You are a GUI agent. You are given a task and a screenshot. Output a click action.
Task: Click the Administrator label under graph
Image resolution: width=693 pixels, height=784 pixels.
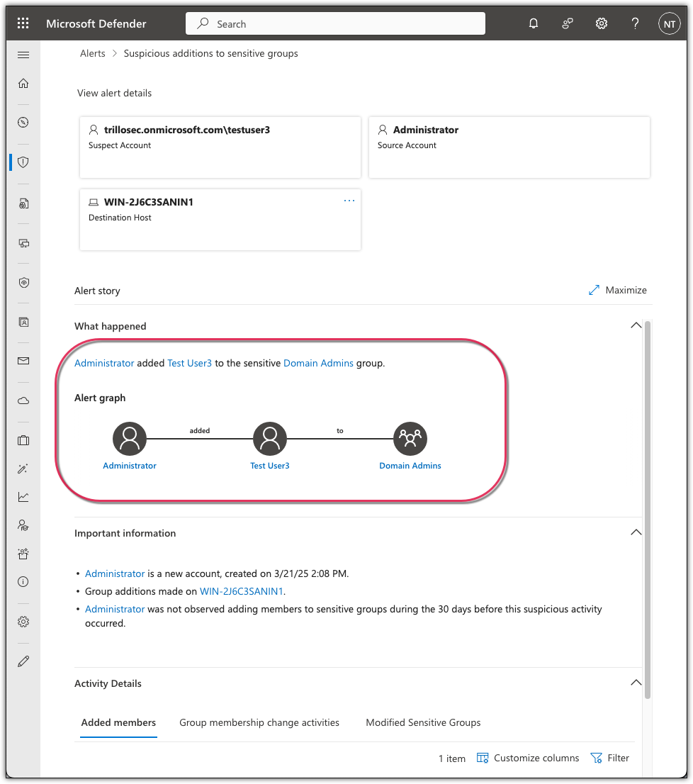tap(130, 466)
